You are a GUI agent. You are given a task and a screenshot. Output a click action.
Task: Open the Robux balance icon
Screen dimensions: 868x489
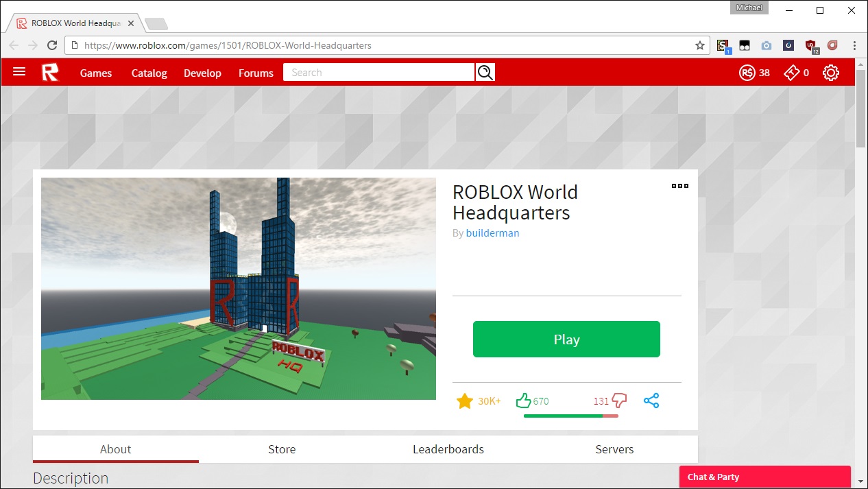click(747, 72)
